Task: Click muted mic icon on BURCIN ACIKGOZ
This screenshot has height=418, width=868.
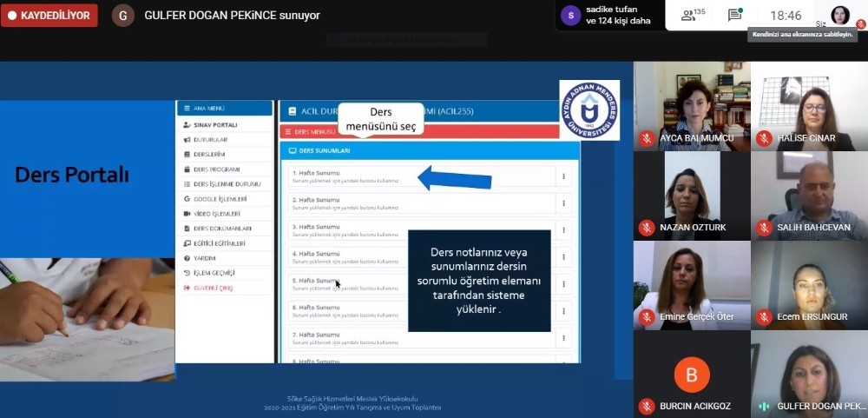Action: tap(646, 406)
